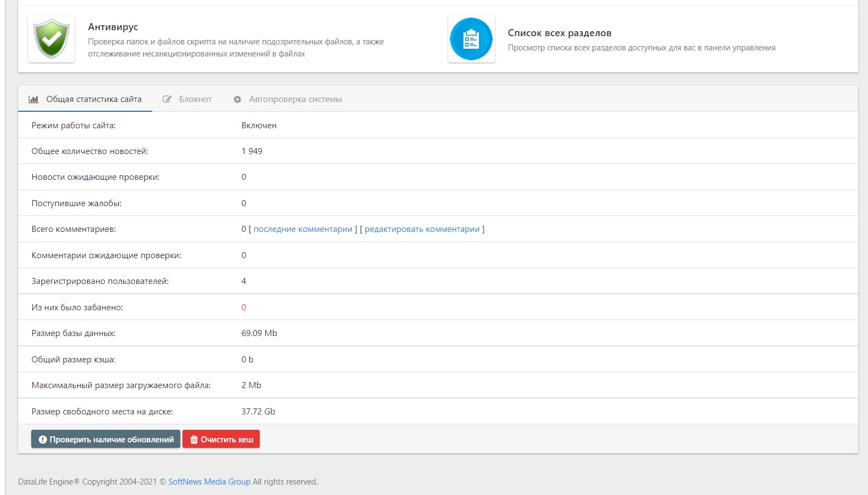Click the Общее количество новостей label
This screenshot has width=868, height=495.
[x=90, y=151]
